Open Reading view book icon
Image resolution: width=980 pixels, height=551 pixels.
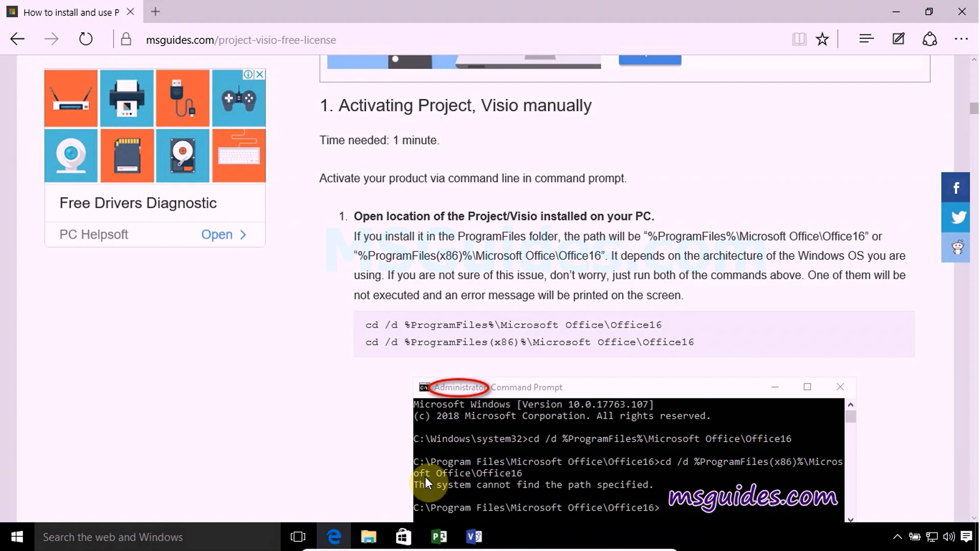click(x=799, y=39)
